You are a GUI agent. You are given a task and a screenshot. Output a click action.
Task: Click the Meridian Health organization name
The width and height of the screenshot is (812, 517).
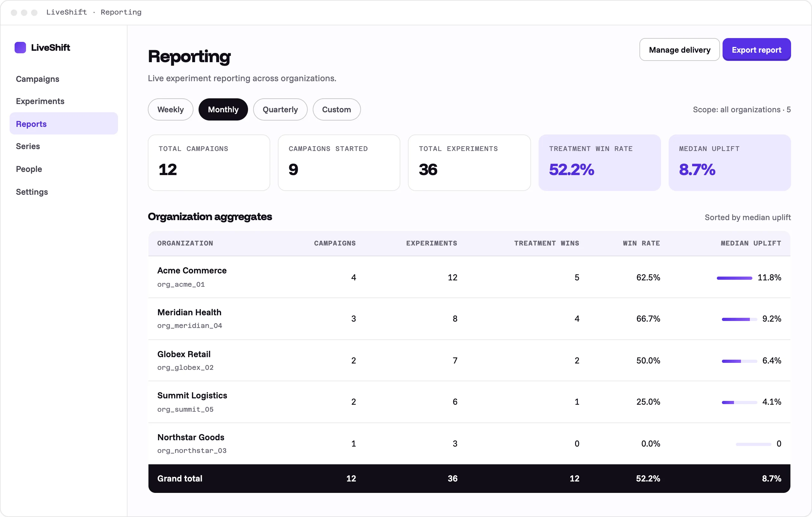pos(189,312)
